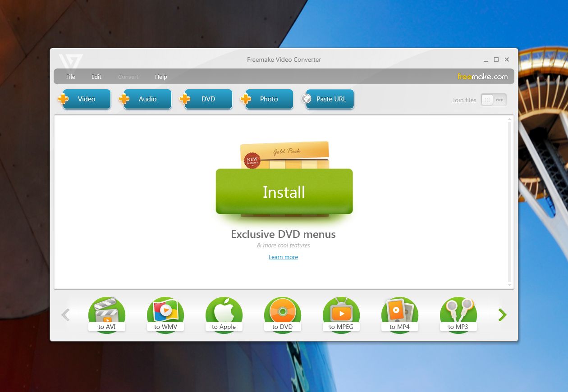The width and height of the screenshot is (568, 392).
Task: Pick the to MPEG format icon
Action: pyautogui.click(x=341, y=315)
